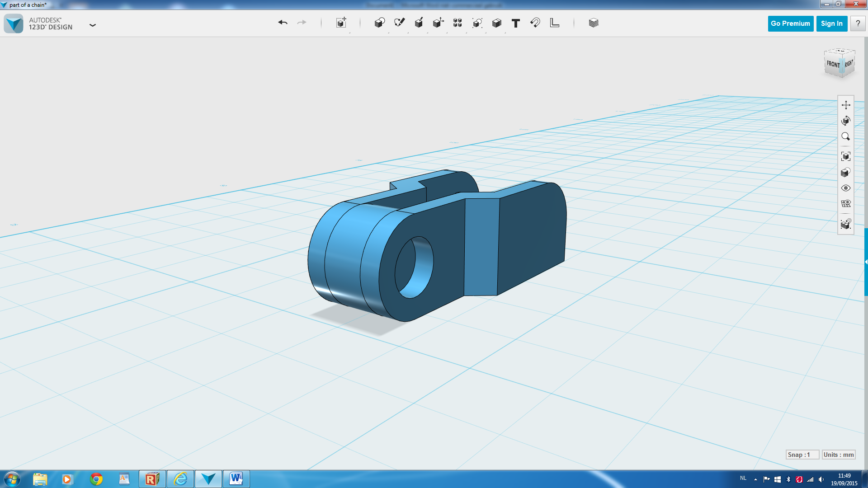Click the RIGHT face of view cube

coord(848,64)
